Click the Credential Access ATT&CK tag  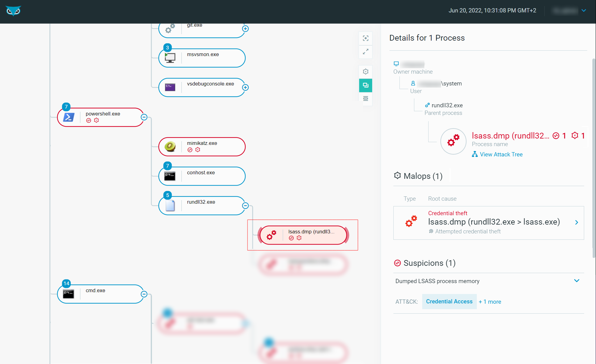449,302
